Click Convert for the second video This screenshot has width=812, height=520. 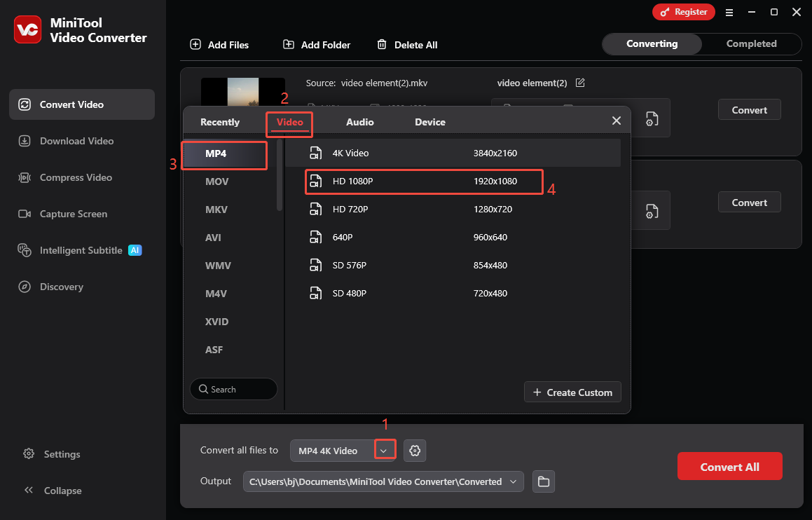point(750,203)
